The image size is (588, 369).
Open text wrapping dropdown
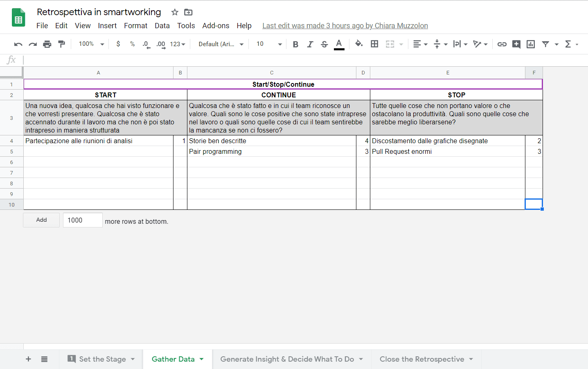(460, 44)
